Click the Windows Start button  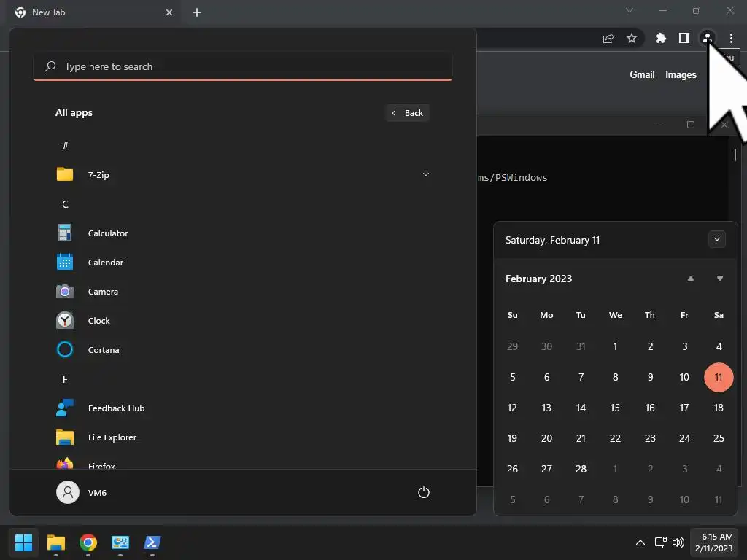(23, 542)
